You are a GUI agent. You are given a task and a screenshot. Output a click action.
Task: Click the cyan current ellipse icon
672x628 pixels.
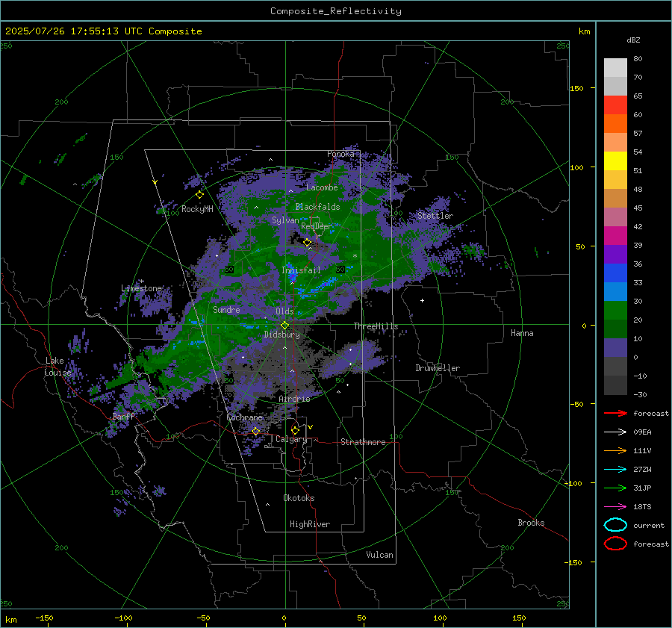pos(615,525)
